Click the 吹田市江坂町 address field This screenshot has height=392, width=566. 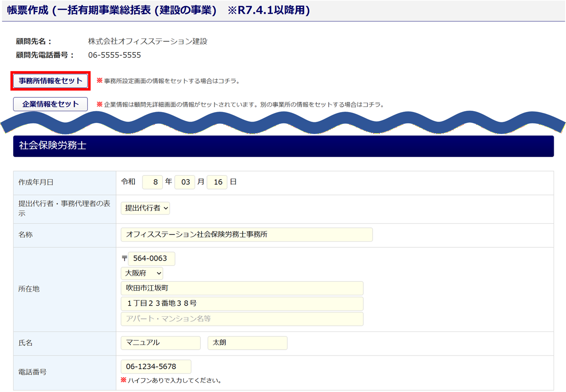pos(242,288)
